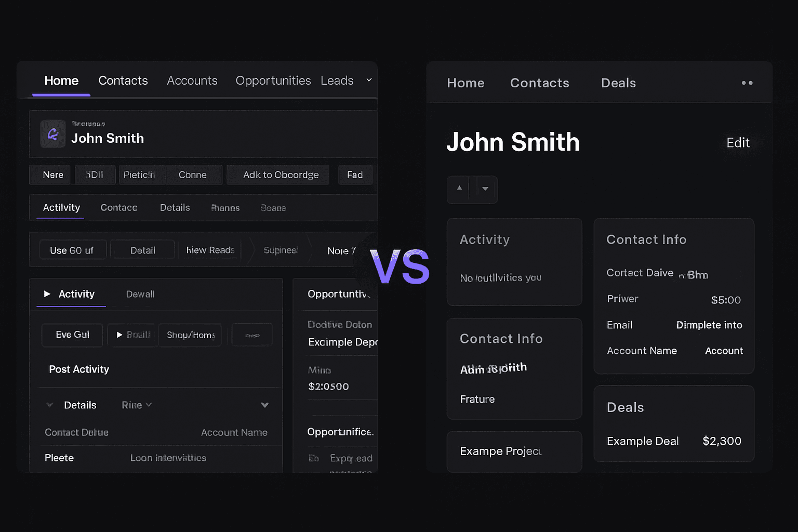This screenshot has width=798, height=532.
Task: Click the down arrow stepper icon
Action: 485,189
